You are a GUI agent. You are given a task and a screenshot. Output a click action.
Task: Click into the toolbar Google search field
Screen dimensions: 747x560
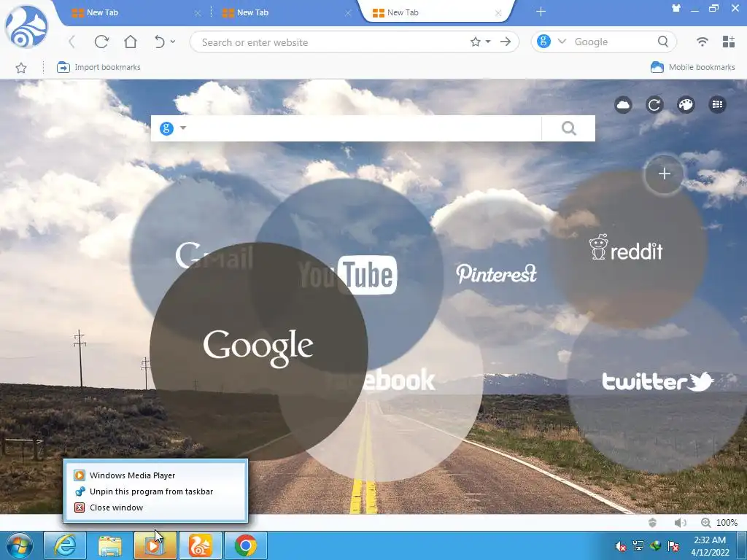pos(613,42)
